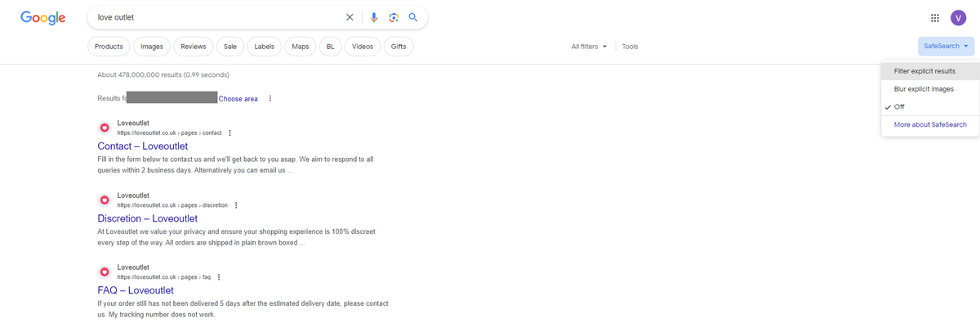Open More about SafeSearch link
Screen dimensions: 980x332
pos(930,124)
